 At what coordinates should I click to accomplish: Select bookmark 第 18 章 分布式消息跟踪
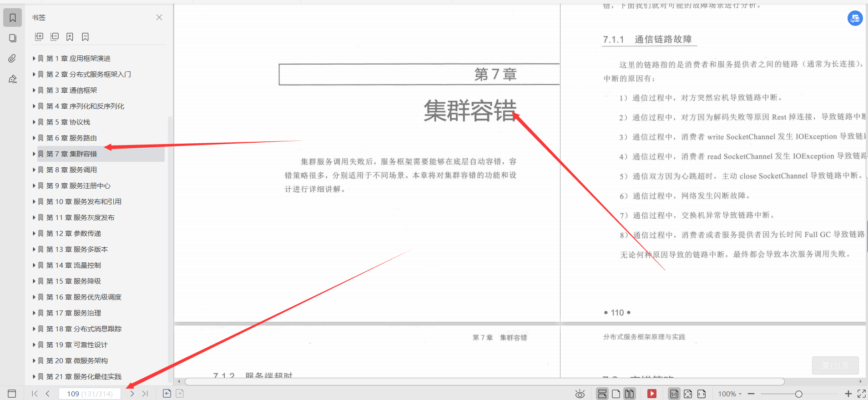click(84, 329)
